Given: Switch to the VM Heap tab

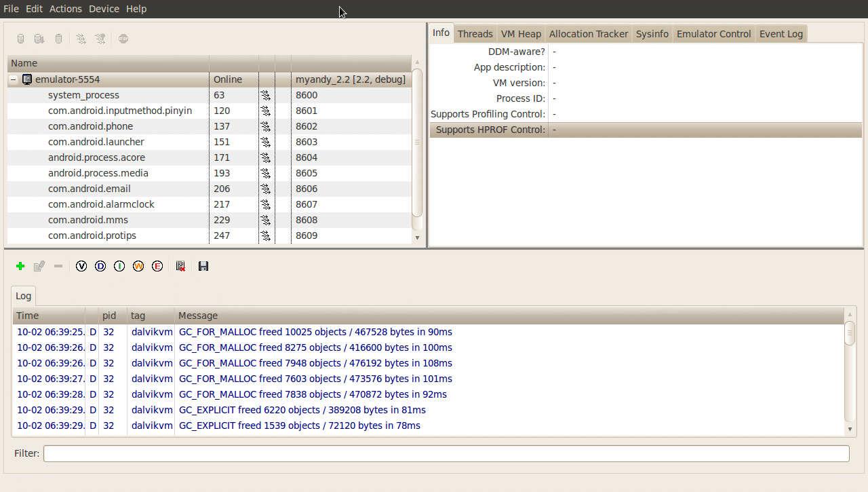Looking at the screenshot, I should tap(521, 34).
